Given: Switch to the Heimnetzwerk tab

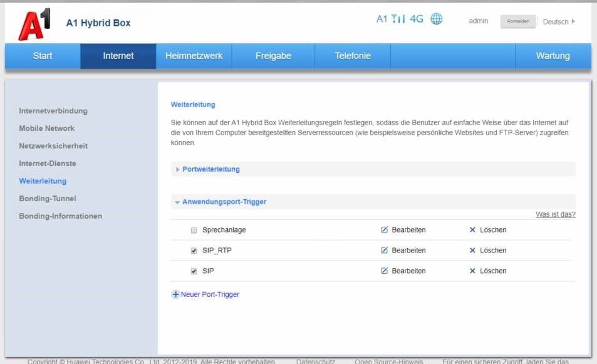Looking at the screenshot, I should pyautogui.click(x=194, y=56).
